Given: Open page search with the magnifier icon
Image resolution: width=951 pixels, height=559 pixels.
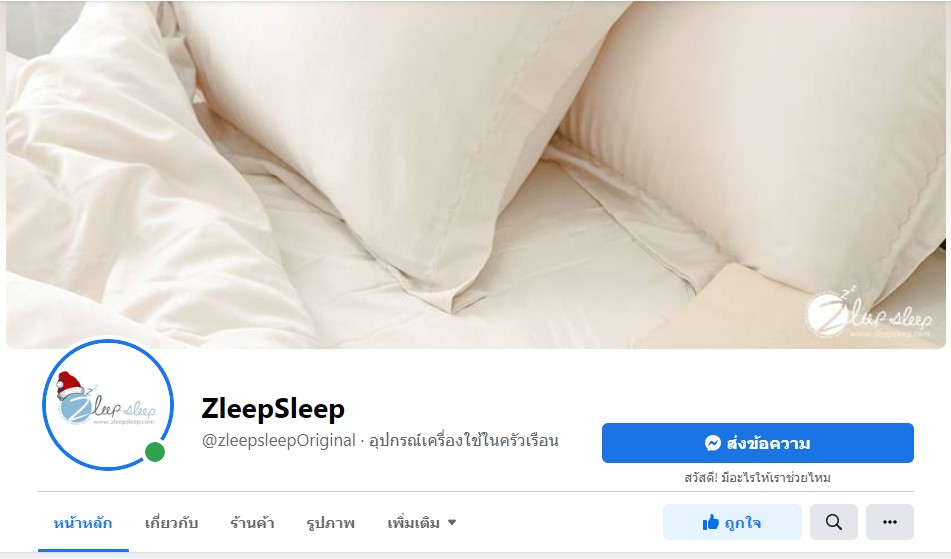Looking at the screenshot, I should tap(834, 522).
